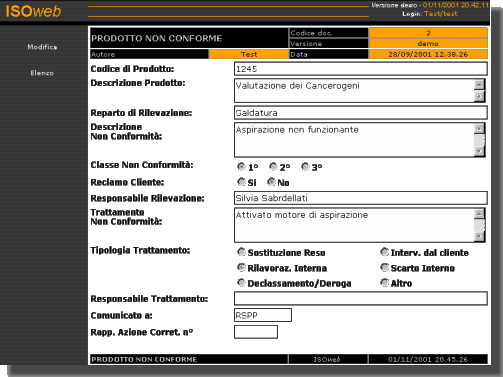Click the ISOweb logo
The width and height of the screenshot is (503, 377).
33,11
